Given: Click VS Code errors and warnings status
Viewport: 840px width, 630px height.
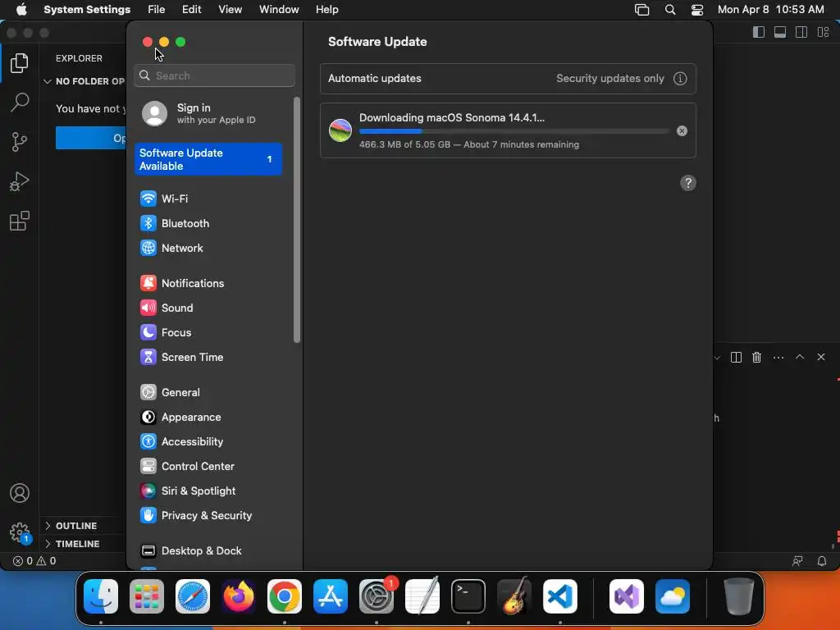Looking at the screenshot, I should [34, 561].
